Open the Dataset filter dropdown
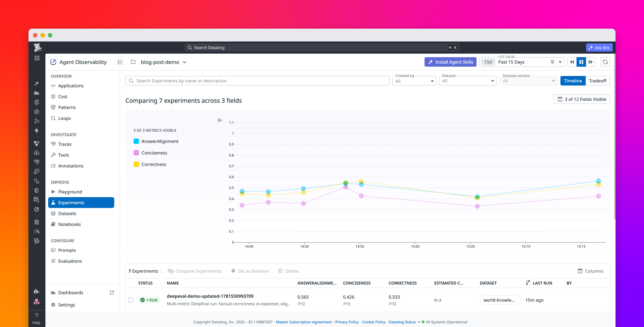 coord(468,81)
